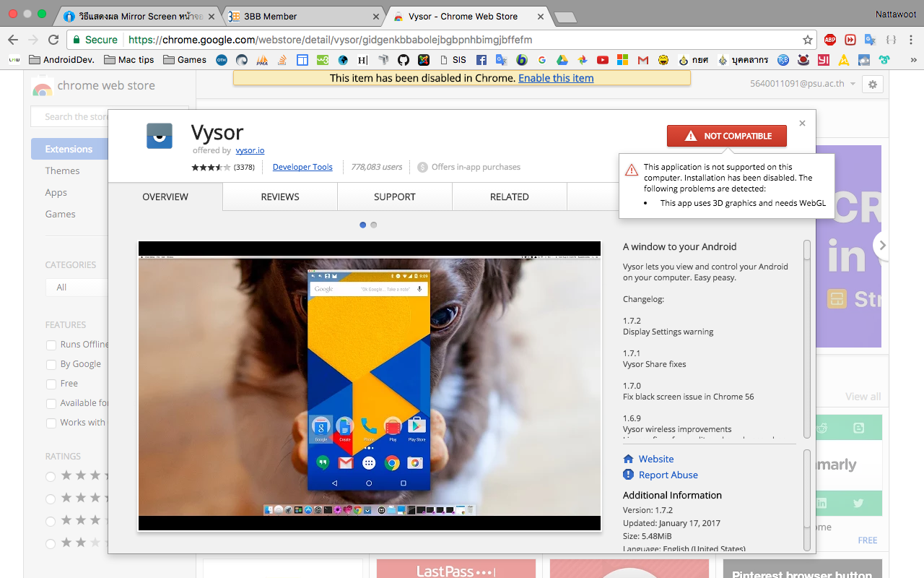Click the red NOT COMPATIBLE button
Viewport: 924px width, 578px height.
727,136
